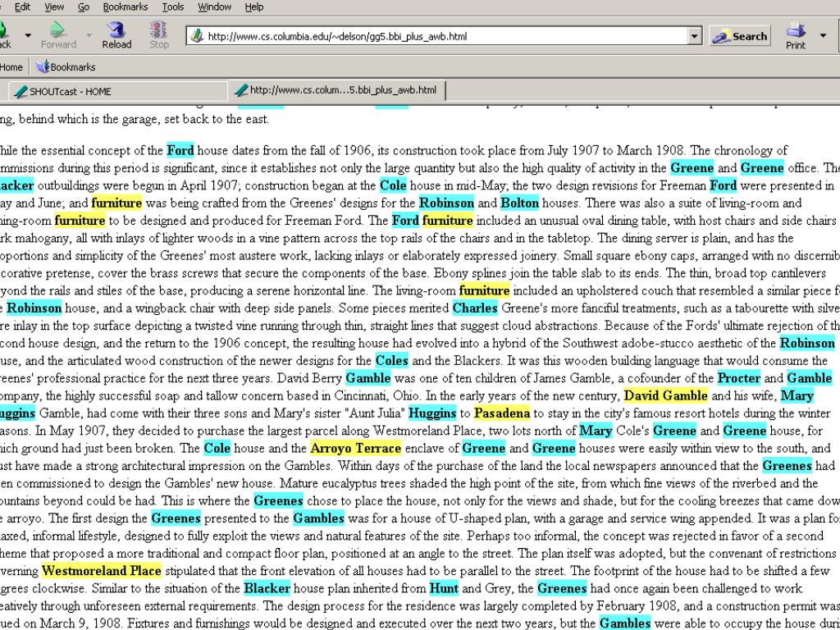Viewport: 840px width, 630px height.
Task: Click highlighted "Greenes" before "chose to place"
Action: [x=278, y=501]
